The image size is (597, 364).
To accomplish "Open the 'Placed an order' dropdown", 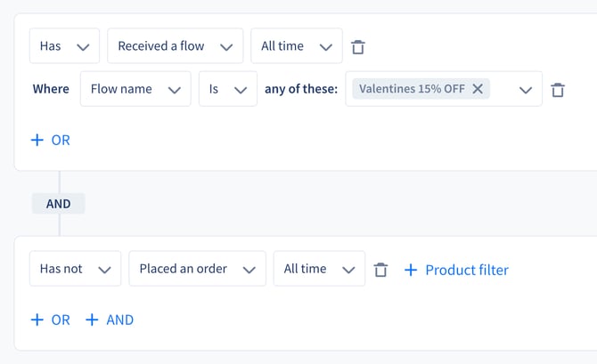I will pos(197,269).
